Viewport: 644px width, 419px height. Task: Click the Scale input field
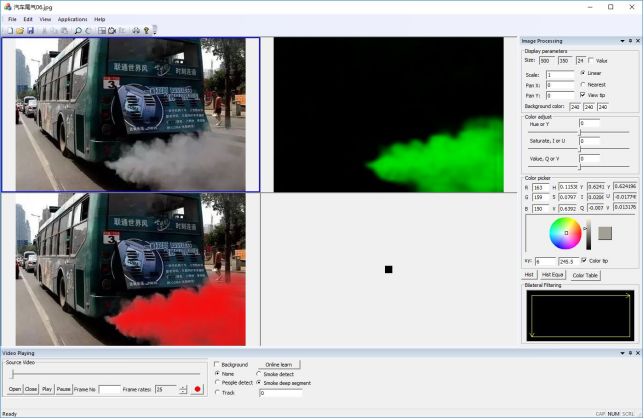(560, 75)
